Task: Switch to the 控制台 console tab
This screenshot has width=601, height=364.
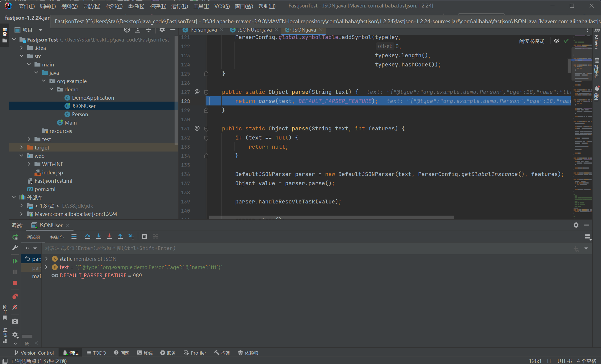Action: tap(57, 237)
